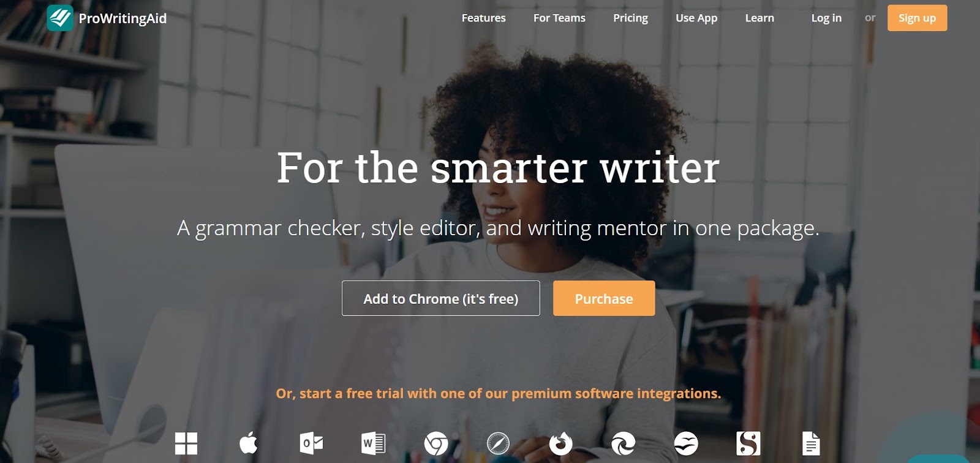Select the Windows integration icon
980x463 pixels.
pos(186,443)
